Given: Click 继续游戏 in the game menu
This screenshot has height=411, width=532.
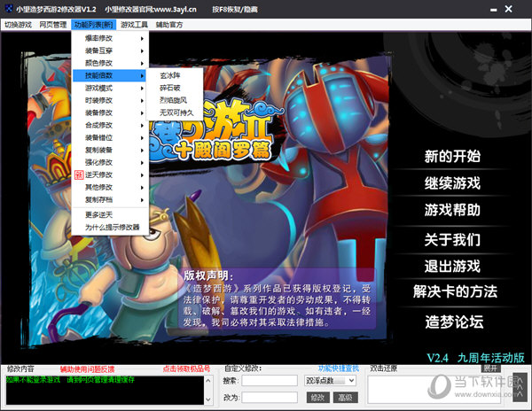Looking at the screenshot, I should tap(452, 183).
